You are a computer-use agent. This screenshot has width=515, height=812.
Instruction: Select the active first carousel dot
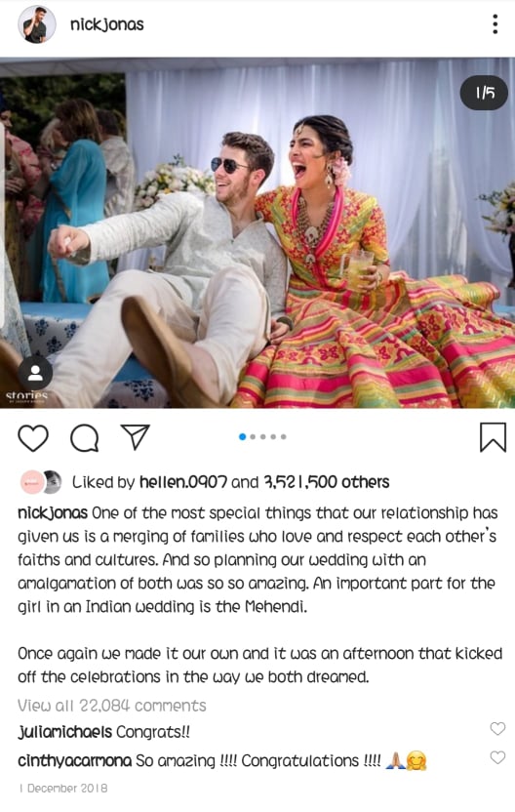click(242, 436)
